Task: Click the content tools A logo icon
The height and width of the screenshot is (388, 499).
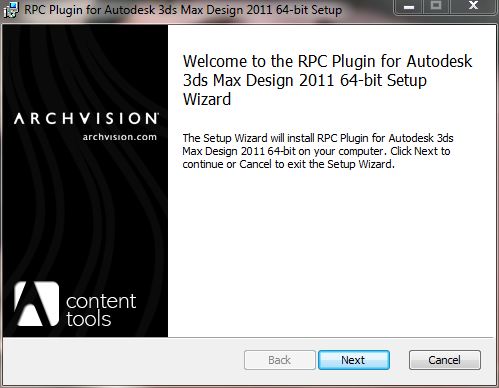Action: [x=37, y=304]
